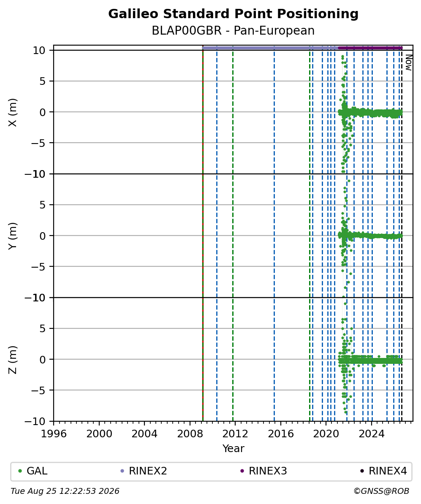The image size is (421, 504).
Task: Click the black RINEX4 legend marker dot
Action: tap(362, 471)
